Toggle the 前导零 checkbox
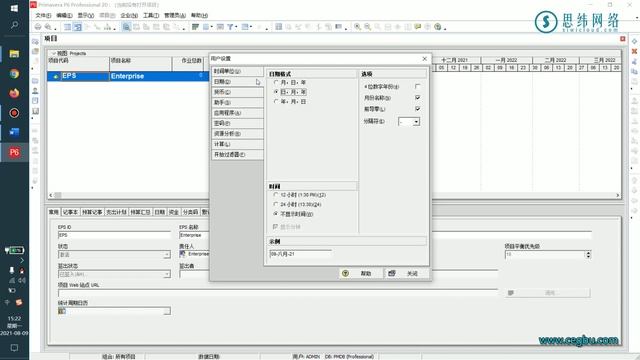640x360 pixels. [x=417, y=109]
